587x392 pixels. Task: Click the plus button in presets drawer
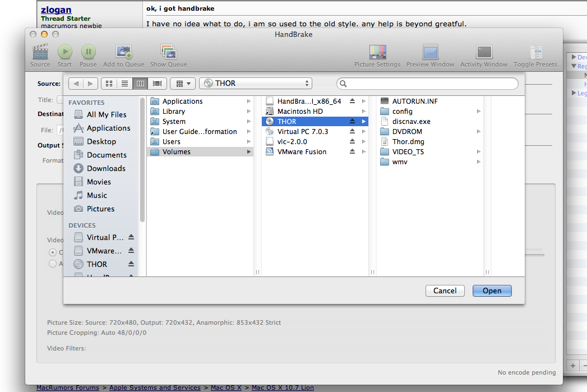[573, 366]
